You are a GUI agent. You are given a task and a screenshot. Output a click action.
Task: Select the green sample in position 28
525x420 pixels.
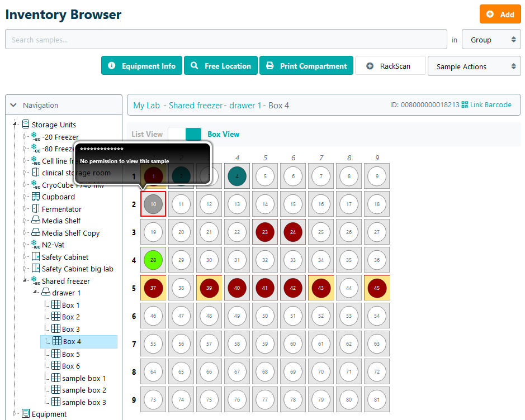click(153, 260)
